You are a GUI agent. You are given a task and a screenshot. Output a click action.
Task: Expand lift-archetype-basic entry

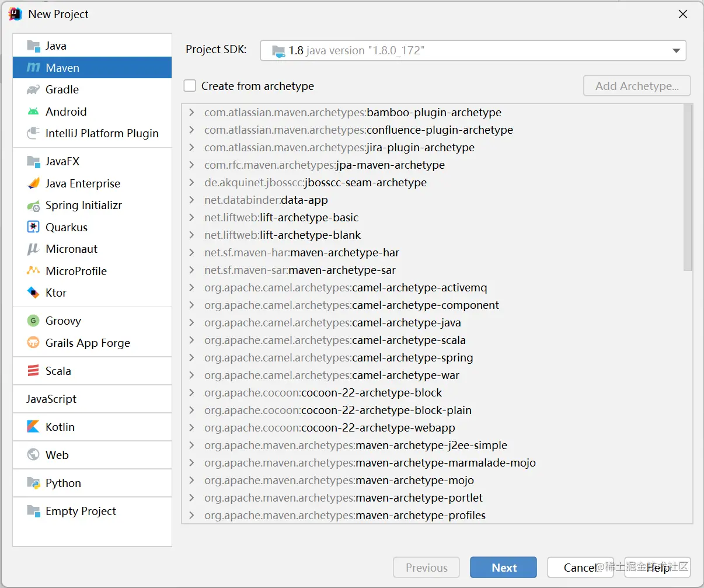191,217
